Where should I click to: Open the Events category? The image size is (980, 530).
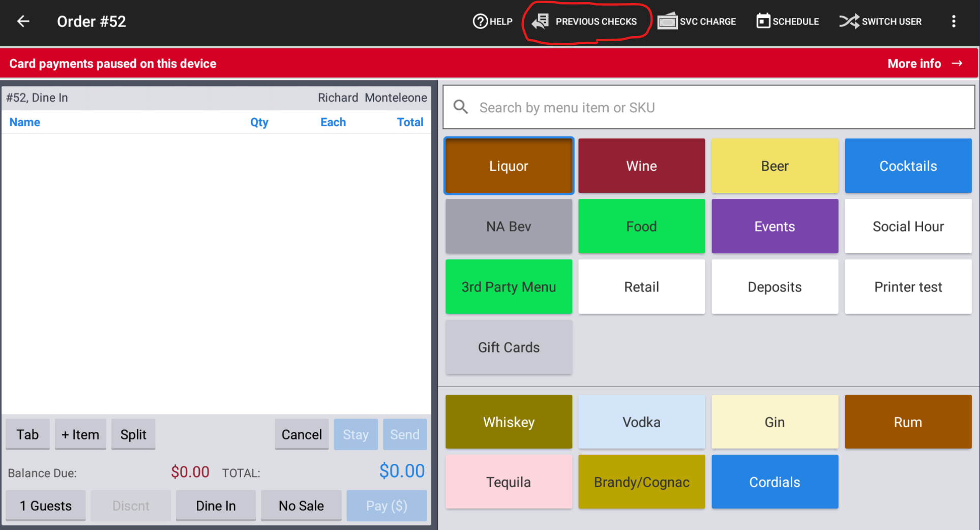[775, 226]
